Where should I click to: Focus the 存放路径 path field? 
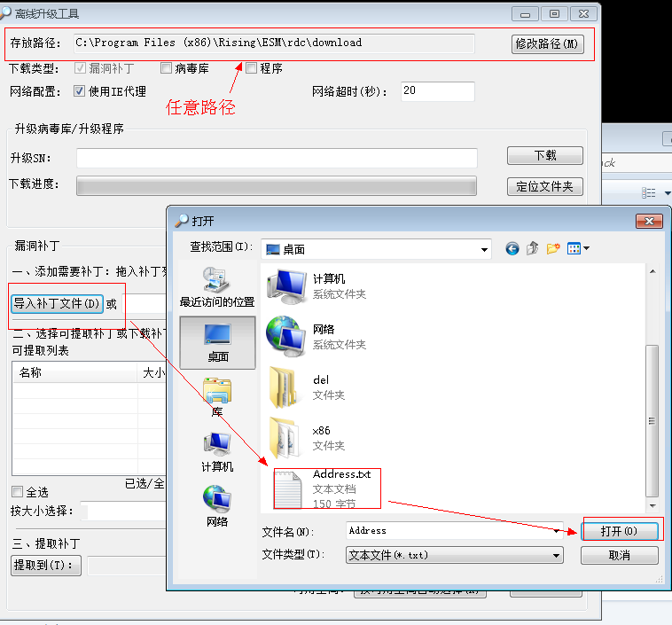pyautogui.click(x=274, y=43)
